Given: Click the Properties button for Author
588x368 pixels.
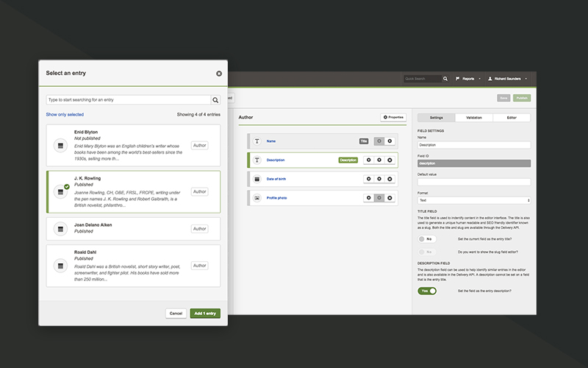Looking at the screenshot, I should tap(393, 118).
